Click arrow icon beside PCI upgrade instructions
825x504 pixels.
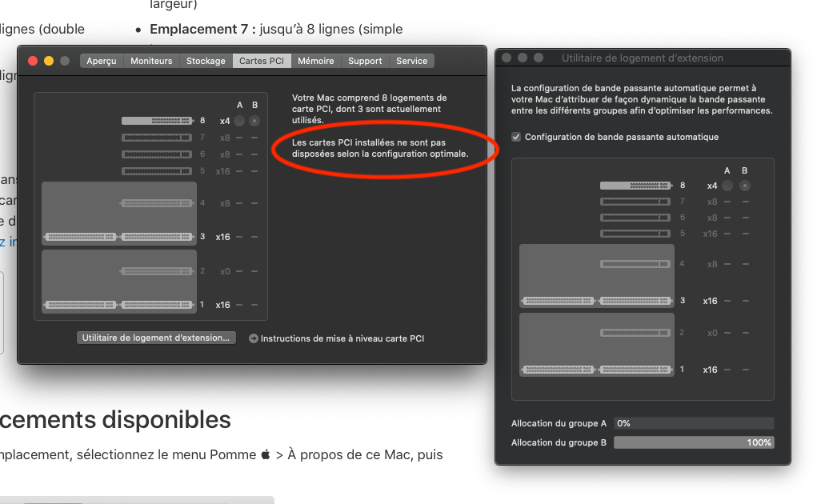(x=254, y=338)
